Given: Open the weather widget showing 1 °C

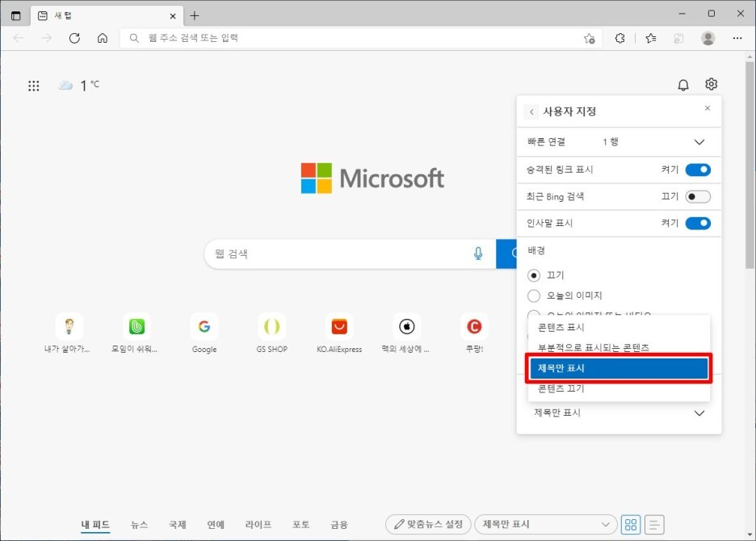Looking at the screenshot, I should tap(79, 86).
